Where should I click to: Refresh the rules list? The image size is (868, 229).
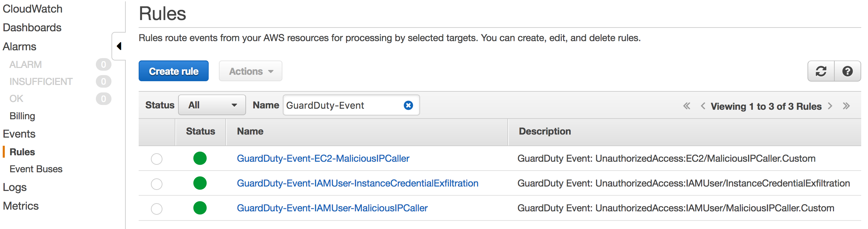tap(821, 71)
